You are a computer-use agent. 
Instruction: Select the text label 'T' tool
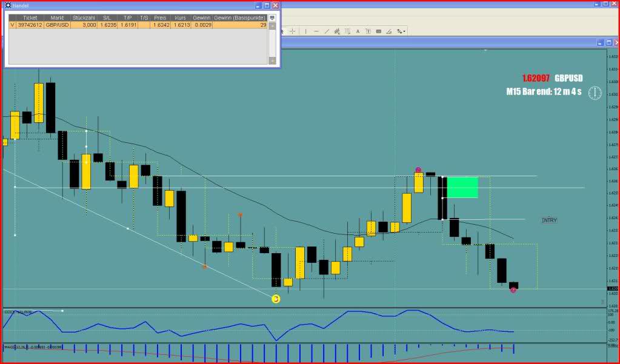pyautogui.click(x=368, y=31)
